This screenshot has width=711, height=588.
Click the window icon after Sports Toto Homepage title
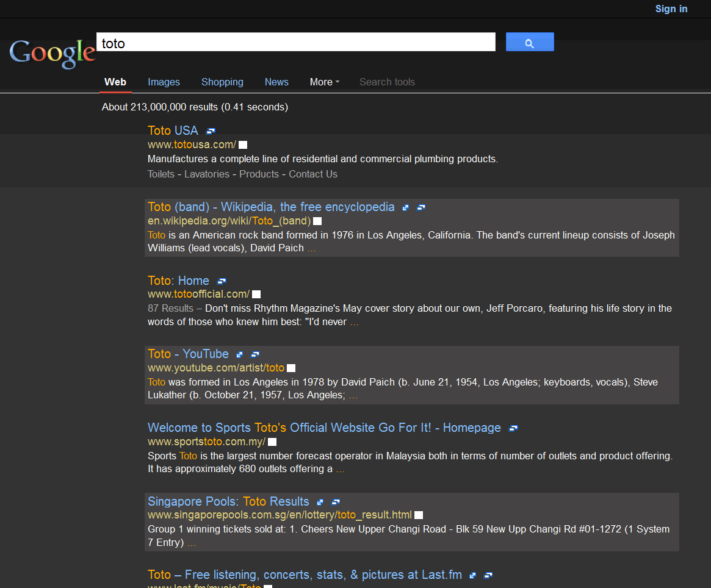(513, 428)
